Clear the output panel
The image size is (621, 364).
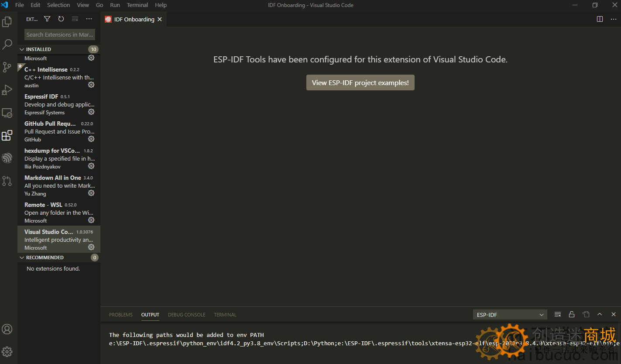click(558, 314)
